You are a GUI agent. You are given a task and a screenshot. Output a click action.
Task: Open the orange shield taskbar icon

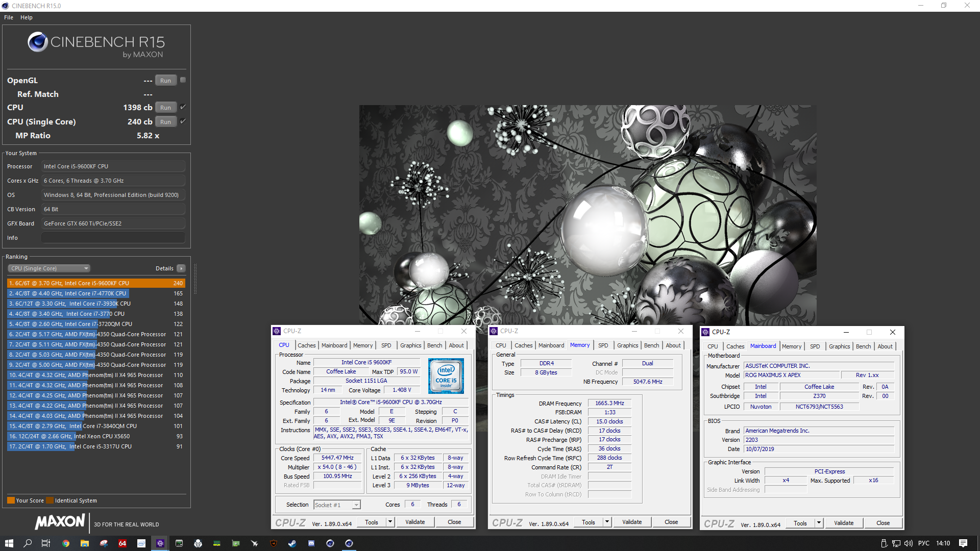(x=274, y=543)
